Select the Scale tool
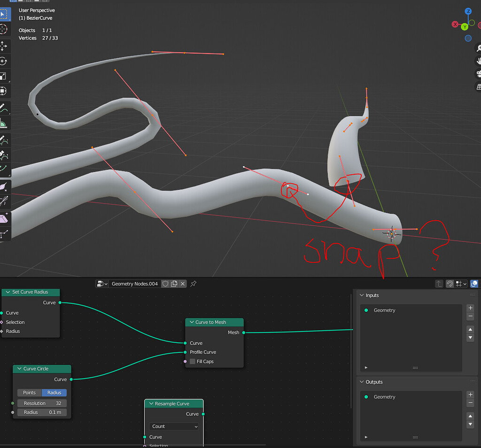The width and height of the screenshot is (481, 448). coord(5,74)
